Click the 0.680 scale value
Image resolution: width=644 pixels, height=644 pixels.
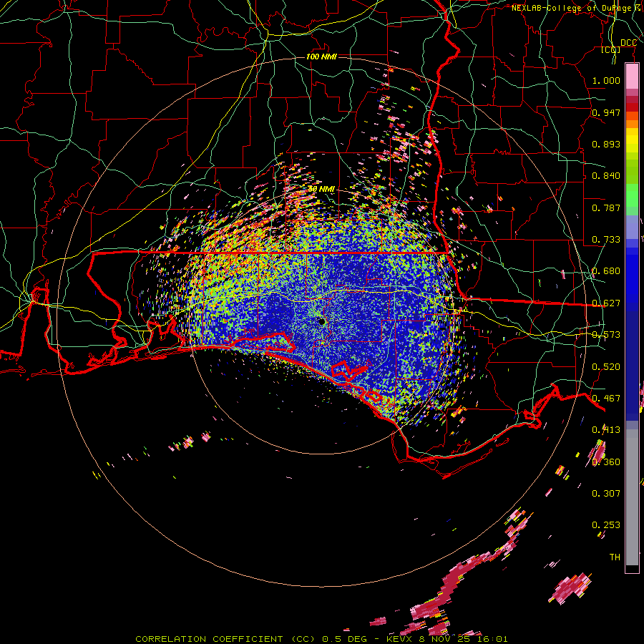[606, 271]
